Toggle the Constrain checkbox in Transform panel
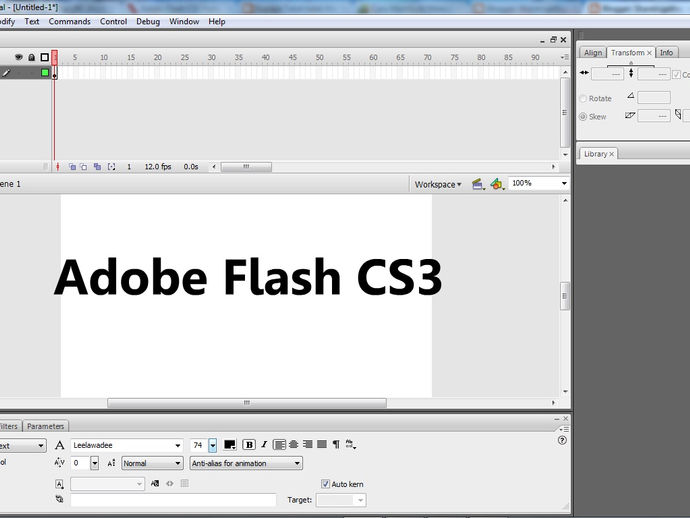Image resolution: width=690 pixels, height=518 pixels. coord(676,74)
